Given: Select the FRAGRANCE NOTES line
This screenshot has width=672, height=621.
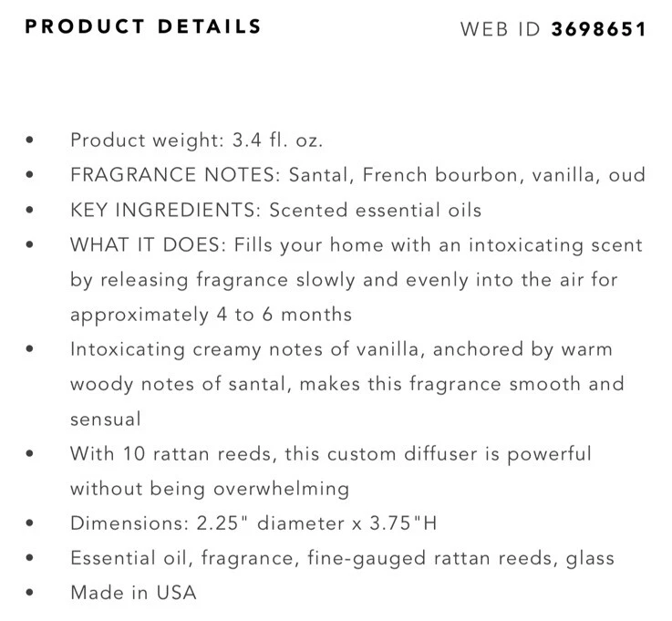Looking at the screenshot, I should click(357, 175).
